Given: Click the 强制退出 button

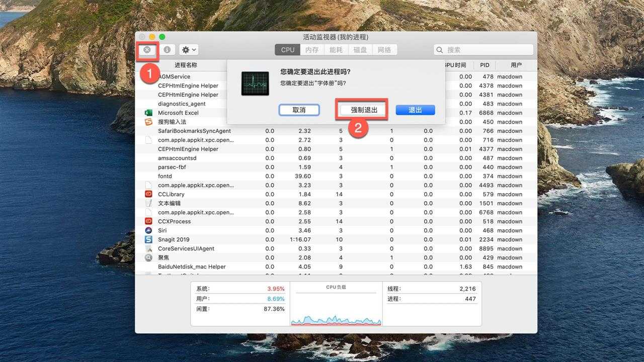Looking at the screenshot, I should tap(364, 110).
